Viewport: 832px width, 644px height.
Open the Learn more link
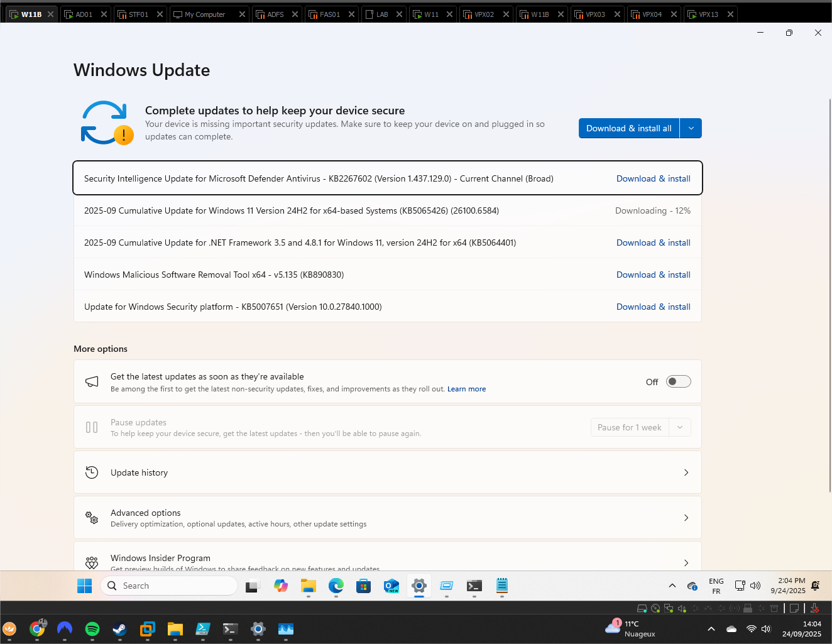(x=466, y=389)
